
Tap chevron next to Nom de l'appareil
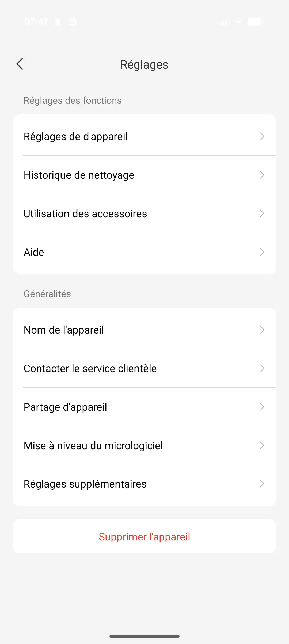pyautogui.click(x=262, y=330)
